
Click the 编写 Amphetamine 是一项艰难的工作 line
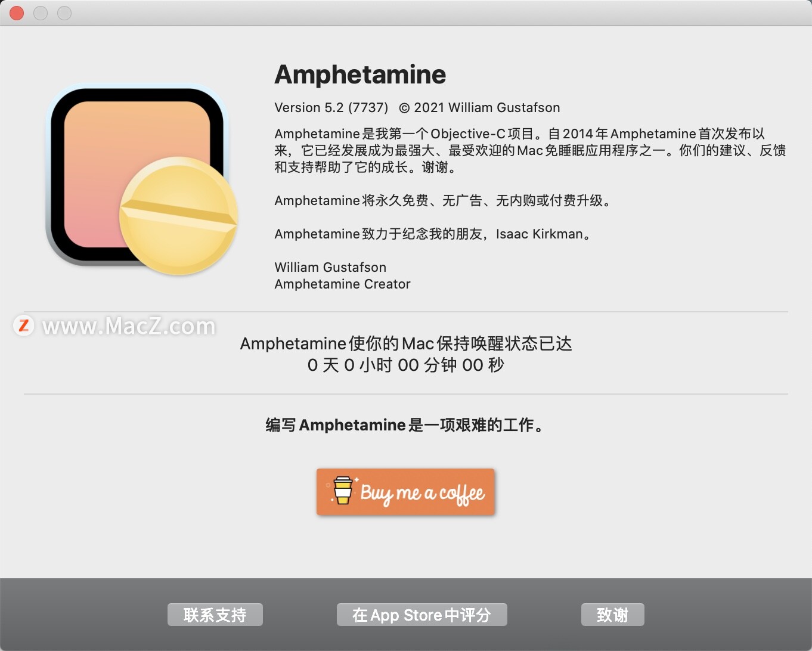(405, 425)
